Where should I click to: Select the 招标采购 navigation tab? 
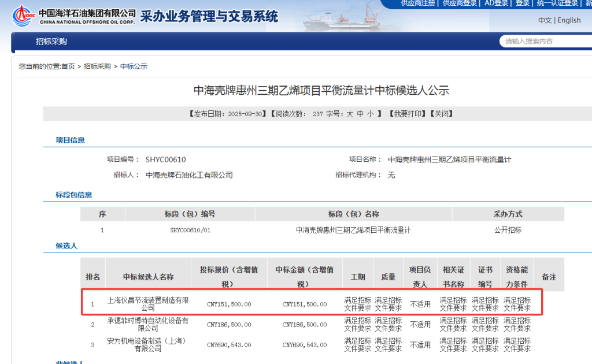click(51, 42)
